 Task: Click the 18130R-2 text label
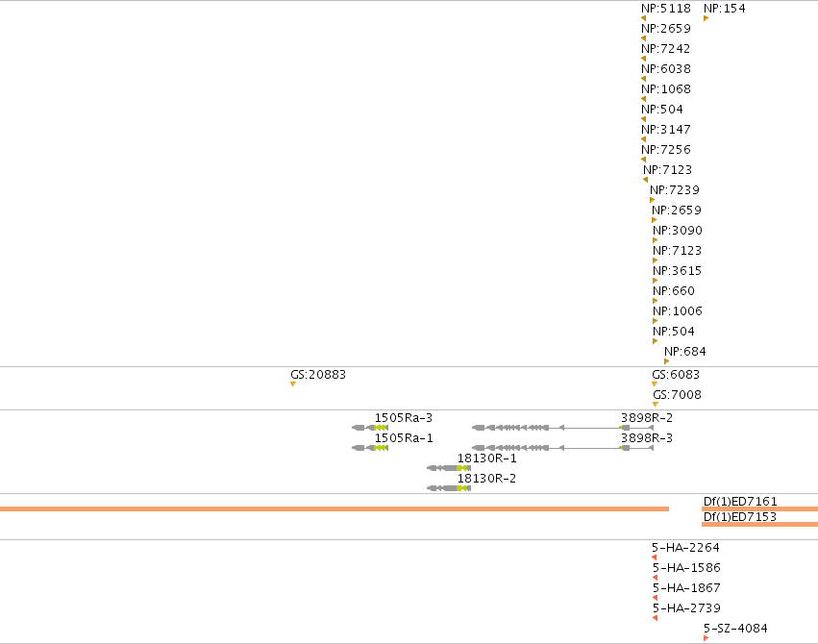pyautogui.click(x=487, y=479)
